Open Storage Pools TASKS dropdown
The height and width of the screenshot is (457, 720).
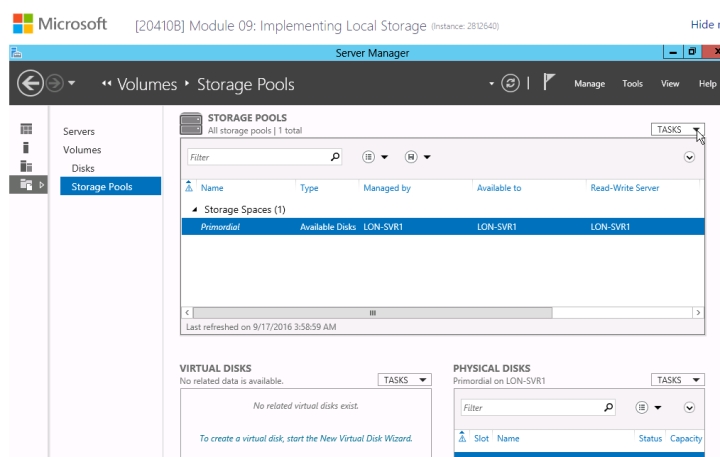tap(677, 130)
